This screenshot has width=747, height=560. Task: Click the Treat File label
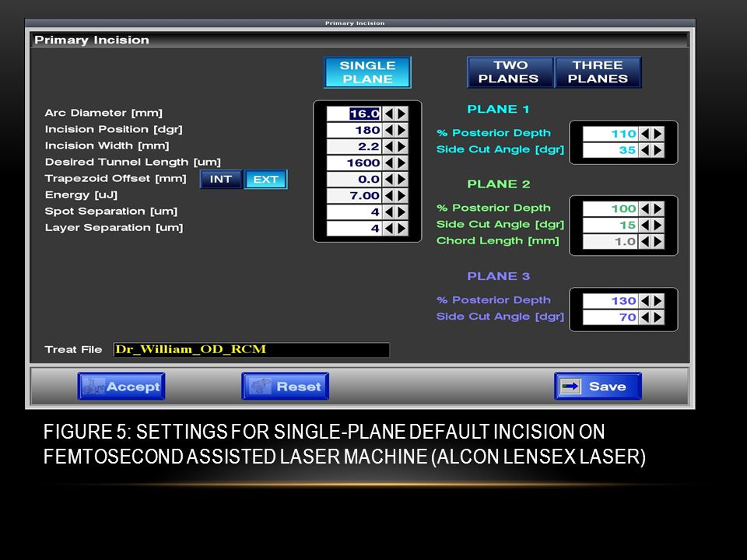click(73, 349)
